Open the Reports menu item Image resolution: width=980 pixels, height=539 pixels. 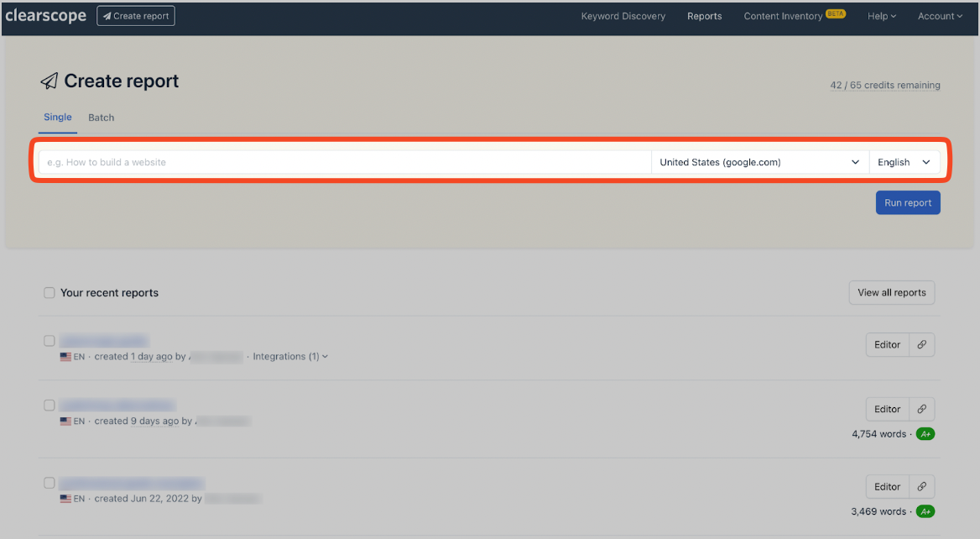point(705,16)
